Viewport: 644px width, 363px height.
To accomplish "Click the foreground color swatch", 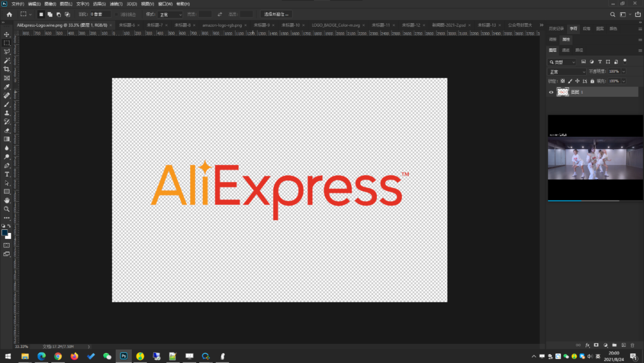I will (x=5, y=233).
